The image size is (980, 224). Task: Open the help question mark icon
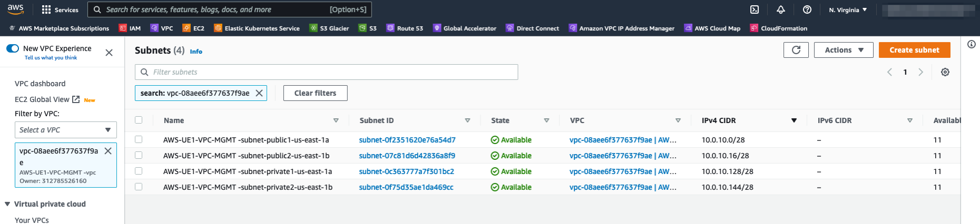pyautogui.click(x=807, y=9)
